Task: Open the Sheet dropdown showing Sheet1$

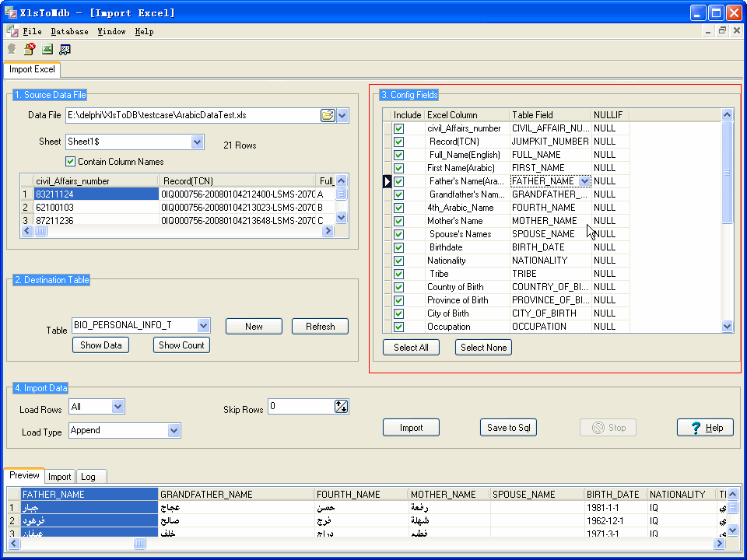Action: point(197,142)
